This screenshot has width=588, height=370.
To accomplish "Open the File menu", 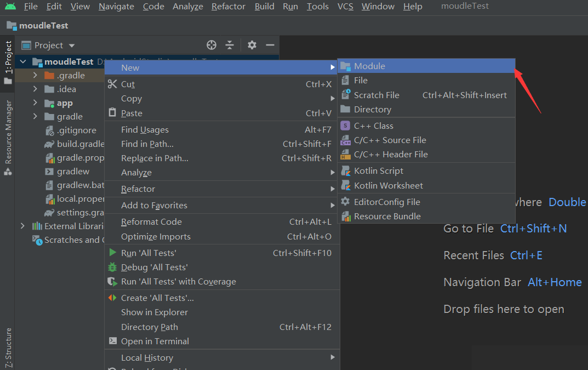I will pos(31,7).
